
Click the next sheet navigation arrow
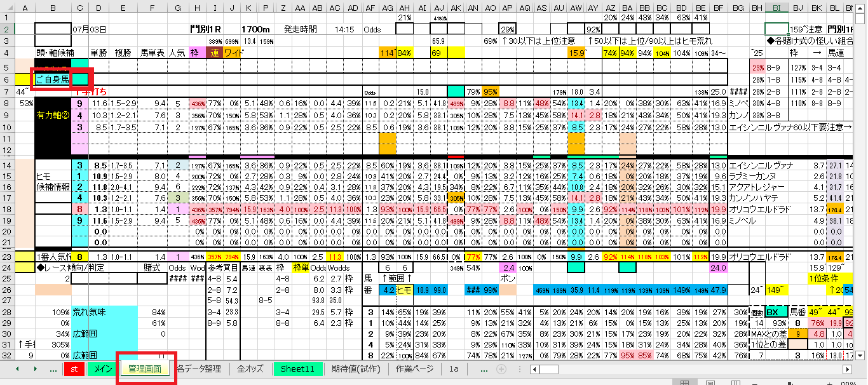[x=34, y=368]
